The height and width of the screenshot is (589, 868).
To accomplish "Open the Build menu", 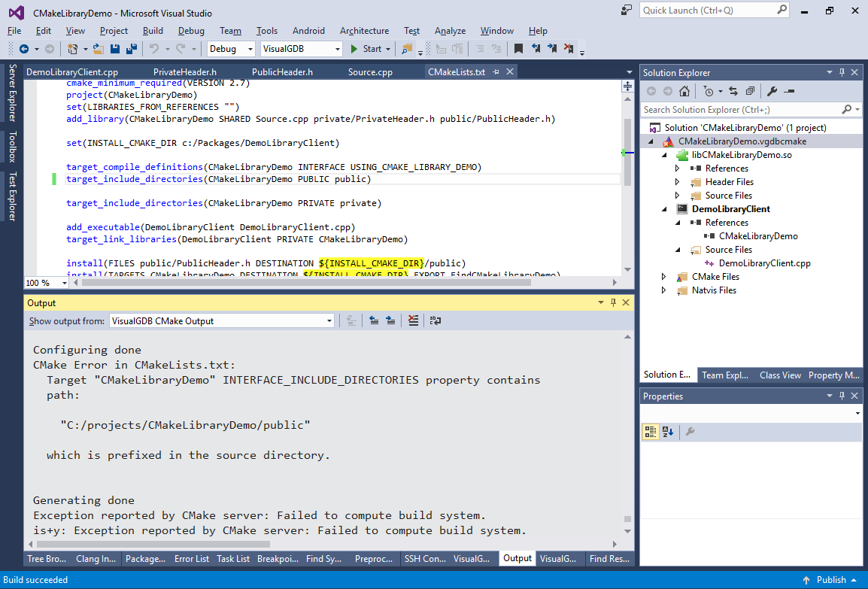I will [153, 31].
